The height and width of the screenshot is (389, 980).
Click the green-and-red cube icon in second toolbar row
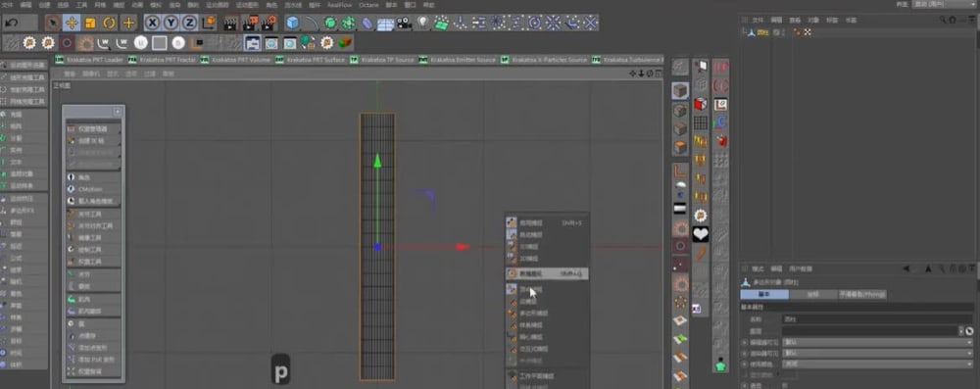pos(345,43)
